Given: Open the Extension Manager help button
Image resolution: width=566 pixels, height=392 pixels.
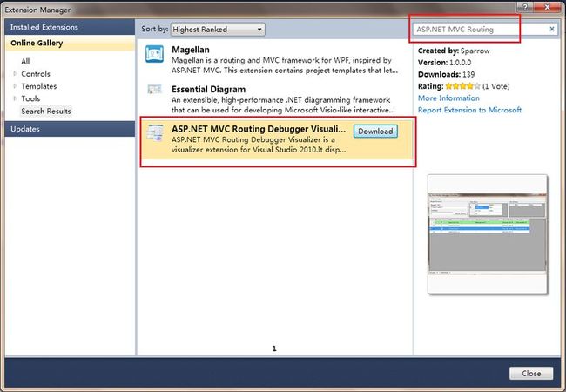Looking at the screenshot, I should pyautogui.click(x=525, y=7).
